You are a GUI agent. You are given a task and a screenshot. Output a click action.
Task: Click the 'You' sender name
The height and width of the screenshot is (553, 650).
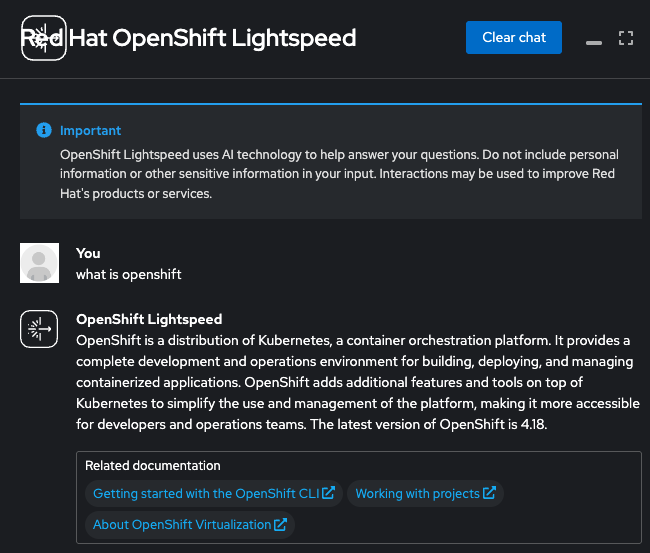88,253
